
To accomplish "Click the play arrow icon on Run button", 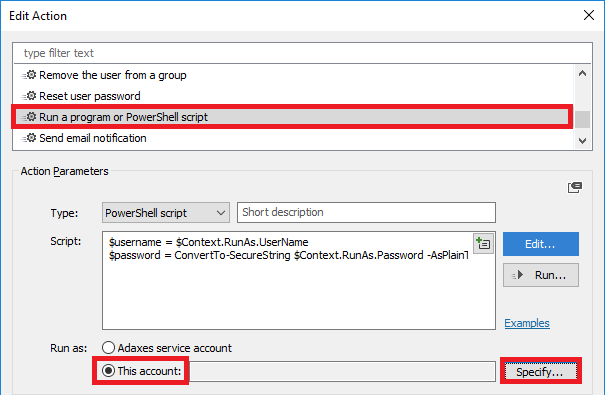I will click(518, 275).
